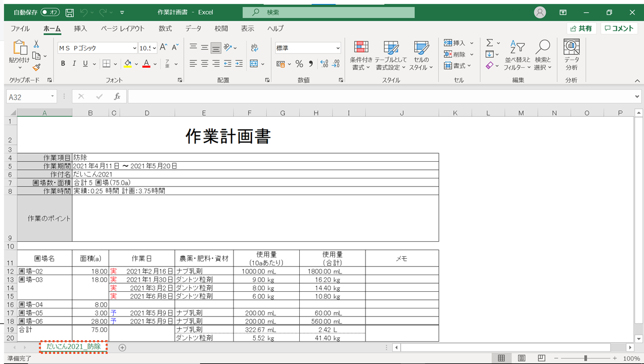This screenshot has height=364, width=644.
Task: Click the zoom slider in status bar
Action: 585,358
